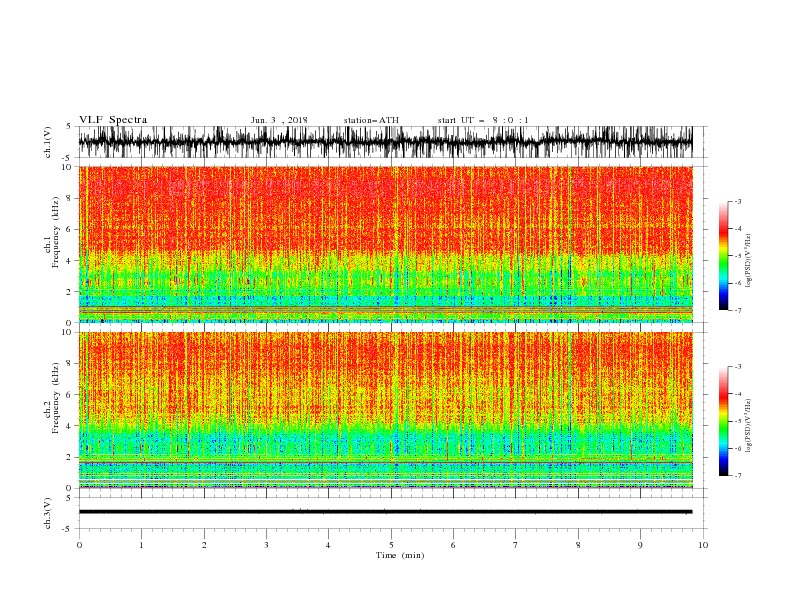Click the "ch.1(V)" axis label

48,142
